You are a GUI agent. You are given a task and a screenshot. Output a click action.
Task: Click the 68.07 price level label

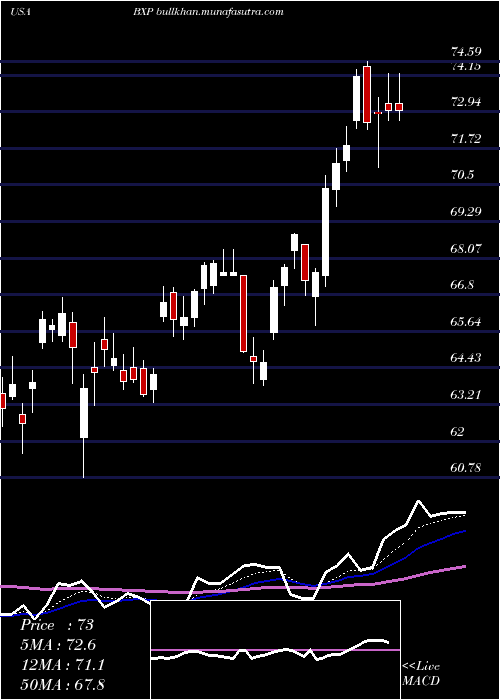coord(466,249)
